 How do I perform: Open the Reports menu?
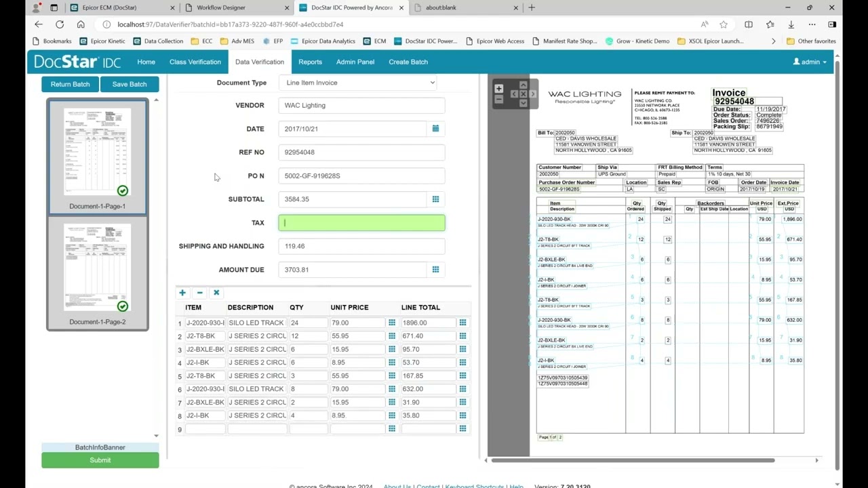tap(310, 62)
